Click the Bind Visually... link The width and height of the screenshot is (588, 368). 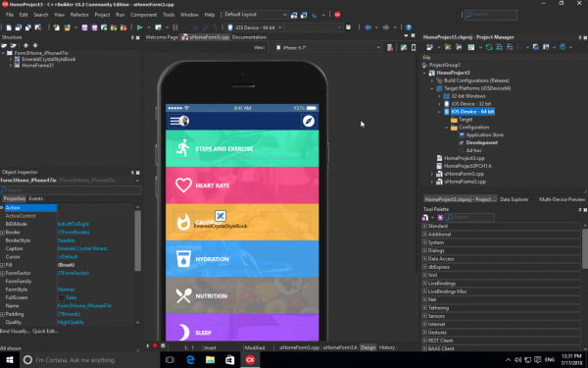coord(15,331)
